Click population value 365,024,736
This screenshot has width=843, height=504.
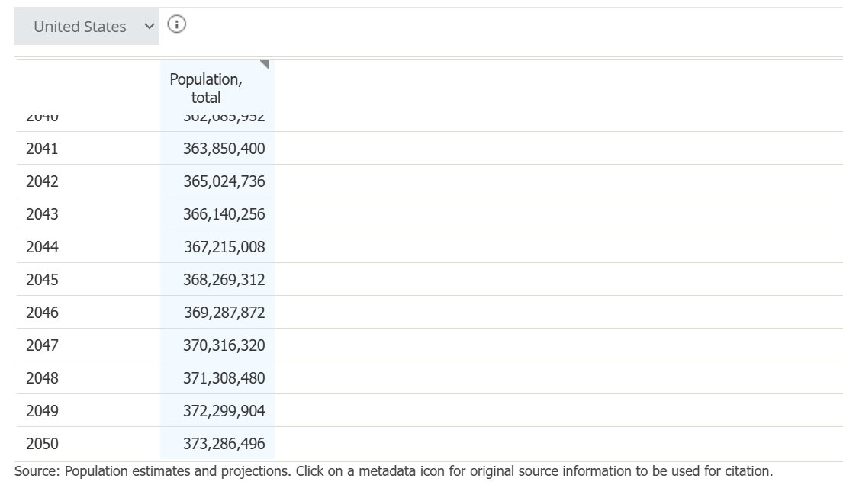(224, 181)
